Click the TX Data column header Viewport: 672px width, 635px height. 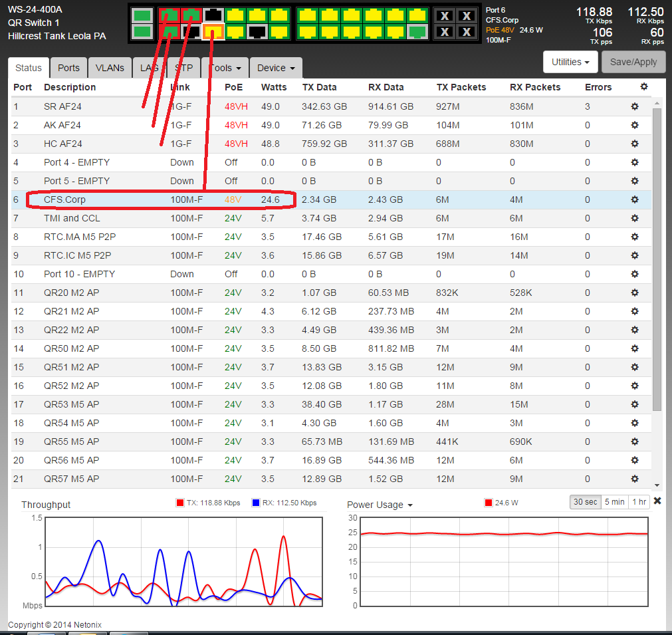[x=319, y=87]
